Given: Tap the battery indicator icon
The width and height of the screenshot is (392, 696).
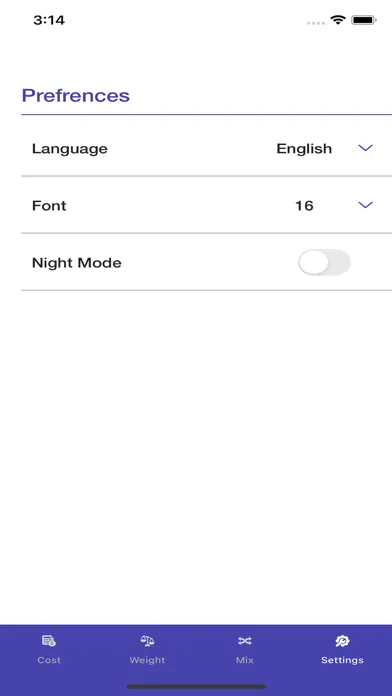Looking at the screenshot, I should tap(364, 20).
